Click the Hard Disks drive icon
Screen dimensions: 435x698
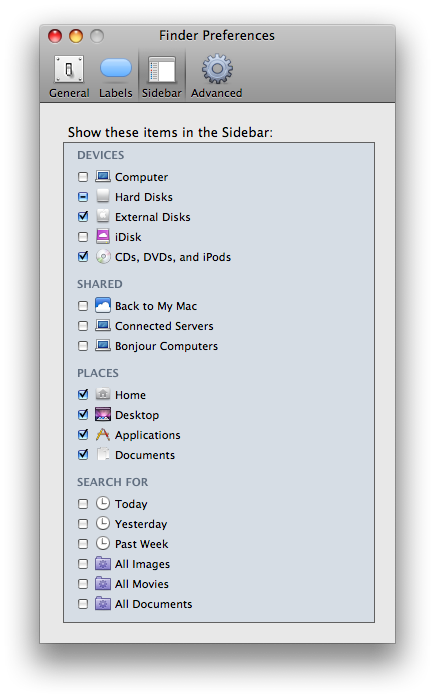coord(103,196)
